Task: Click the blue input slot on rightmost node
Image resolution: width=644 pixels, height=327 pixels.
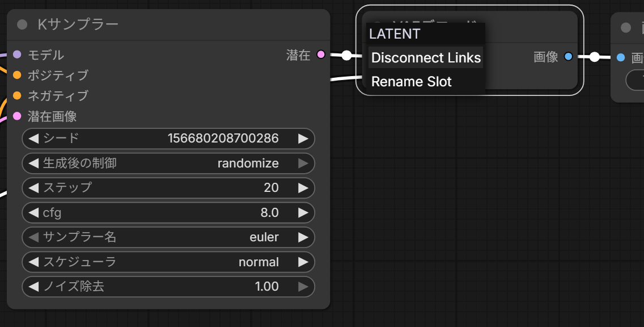Action: click(x=621, y=57)
